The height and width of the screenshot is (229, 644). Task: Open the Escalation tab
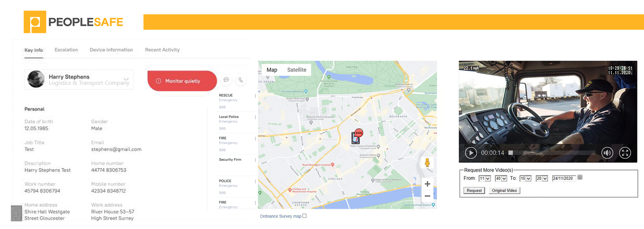pyautogui.click(x=66, y=50)
